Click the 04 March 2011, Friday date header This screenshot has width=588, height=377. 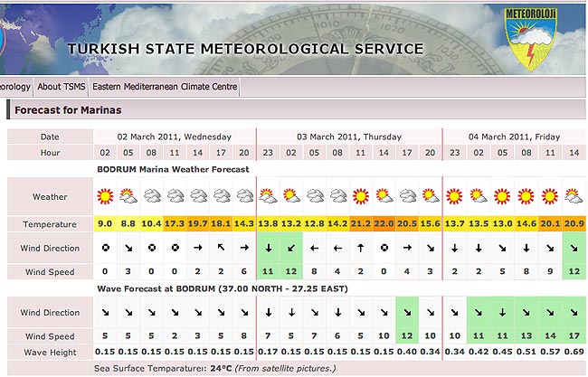[x=514, y=137]
